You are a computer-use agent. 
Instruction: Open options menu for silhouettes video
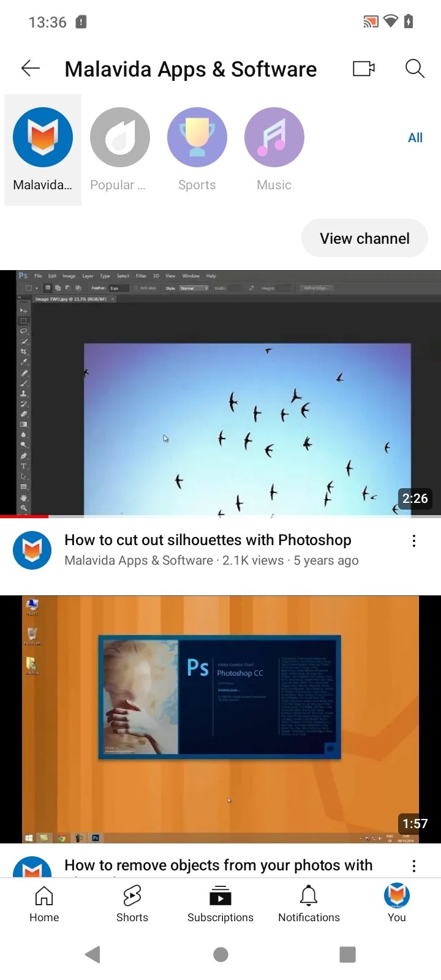point(414,541)
